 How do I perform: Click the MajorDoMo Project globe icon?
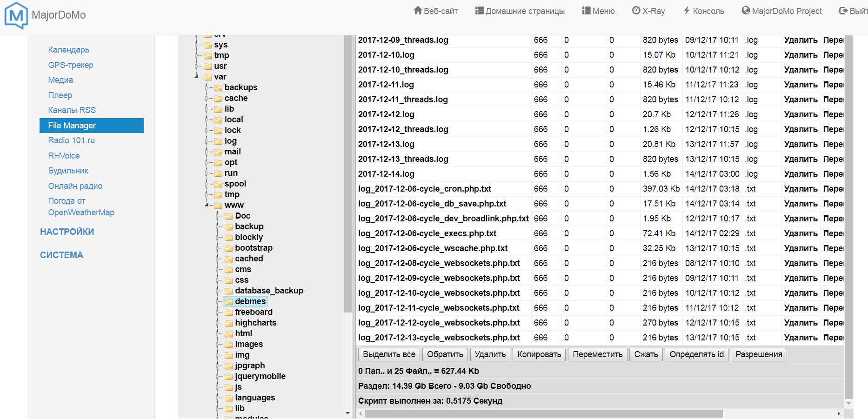[746, 11]
